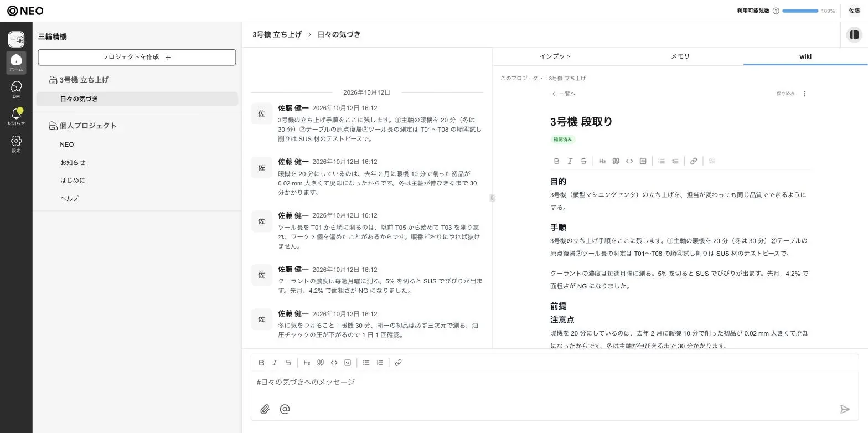Click the 目的 heading in wiki
Viewport: 868px width, 433px height.
[x=558, y=182]
